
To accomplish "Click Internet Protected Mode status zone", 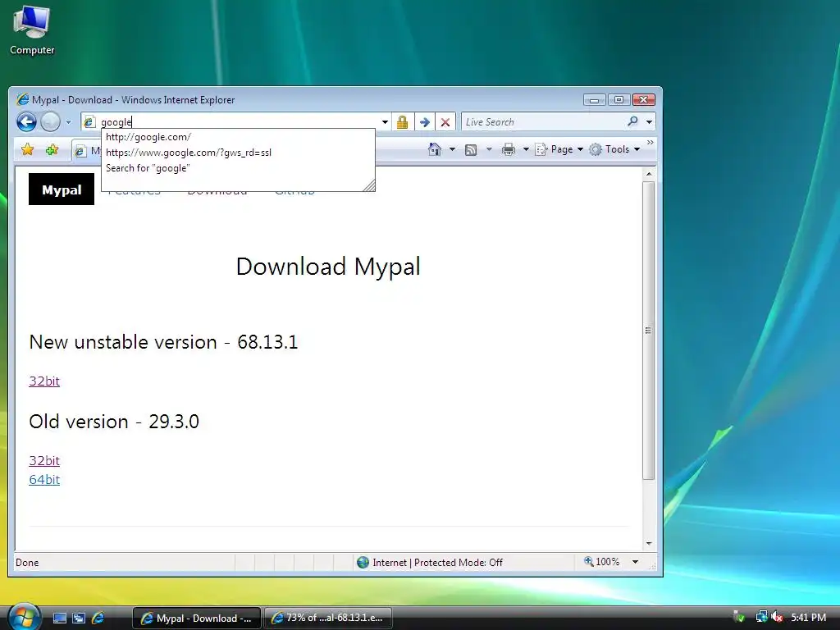I will (430, 563).
